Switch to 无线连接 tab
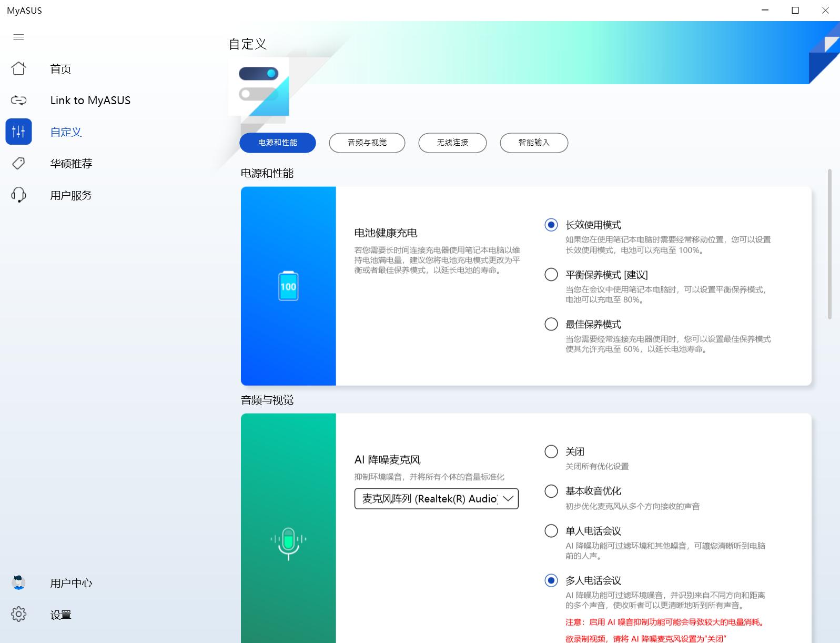Screen dimensions: 840x643 click(x=452, y=143)
